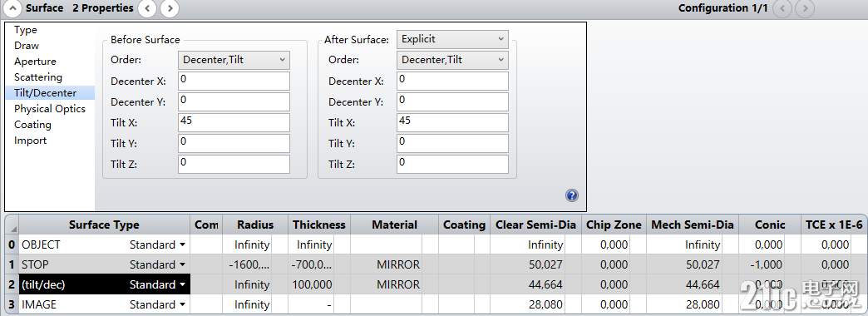Viewport: 868px width, 316px height.
Task: Open After Surface mode dropdown (Explicit)
Action: [x=452, y=39]
